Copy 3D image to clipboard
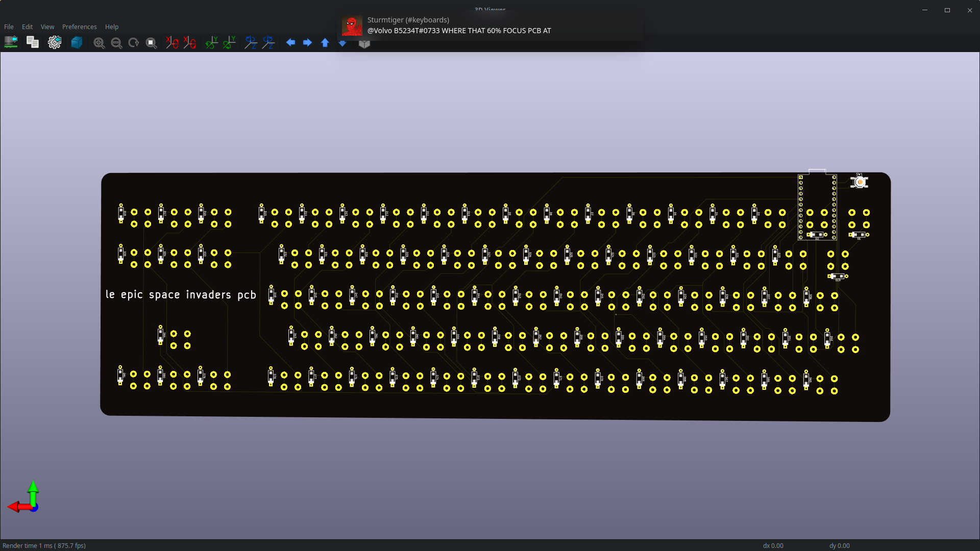 (x=32, y=42)
